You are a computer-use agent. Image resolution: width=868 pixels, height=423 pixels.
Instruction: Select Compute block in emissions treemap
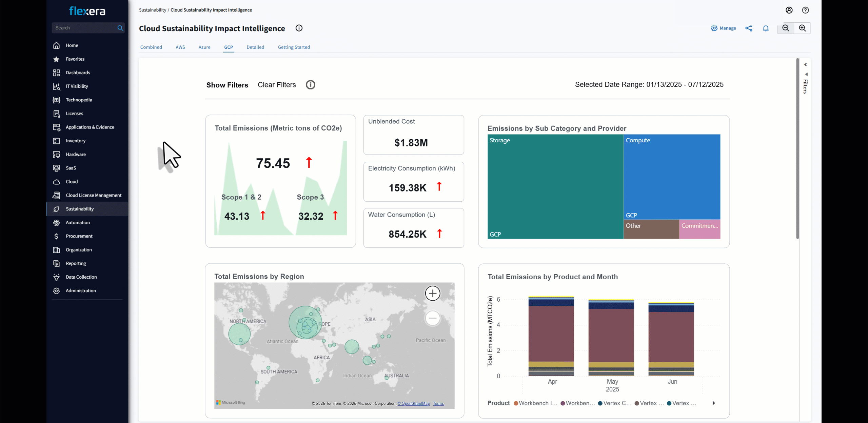pos(671,176)
